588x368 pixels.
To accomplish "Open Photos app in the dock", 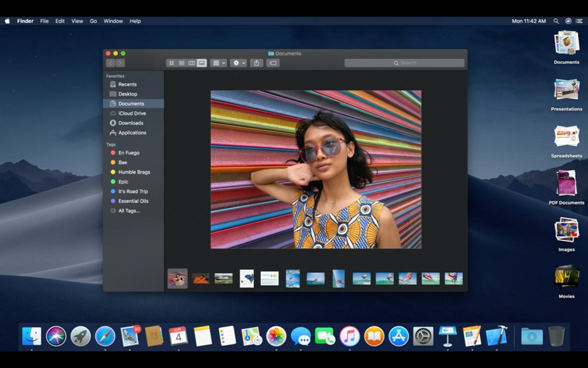I will (276, 336).
